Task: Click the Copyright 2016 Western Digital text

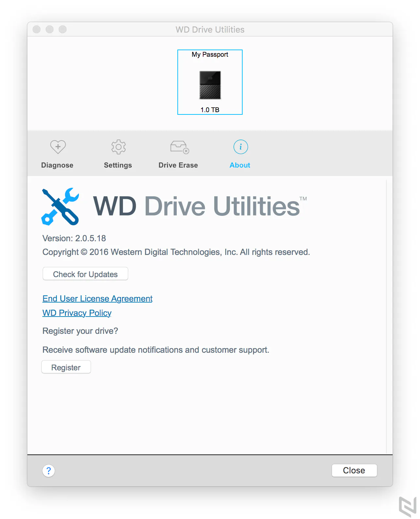Action: [176, 252]
